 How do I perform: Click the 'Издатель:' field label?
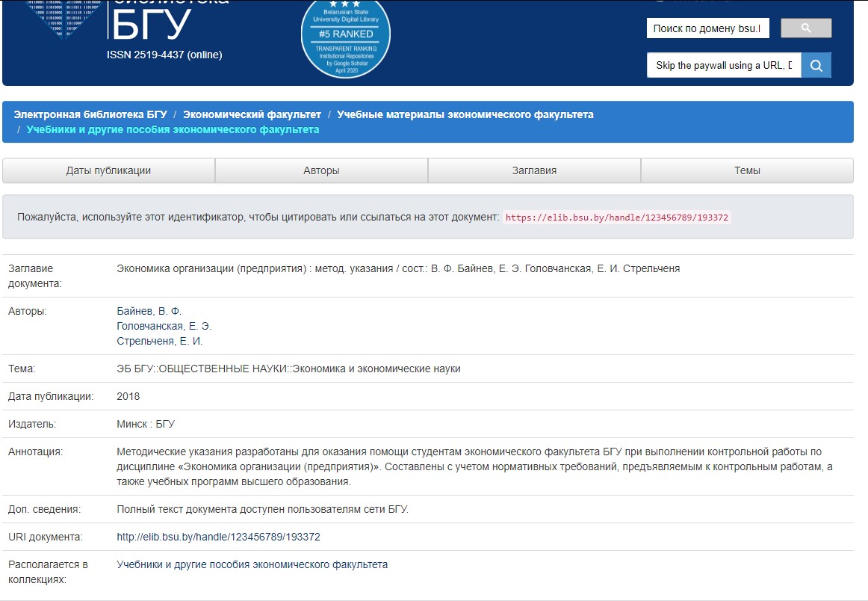coord(32,425)
